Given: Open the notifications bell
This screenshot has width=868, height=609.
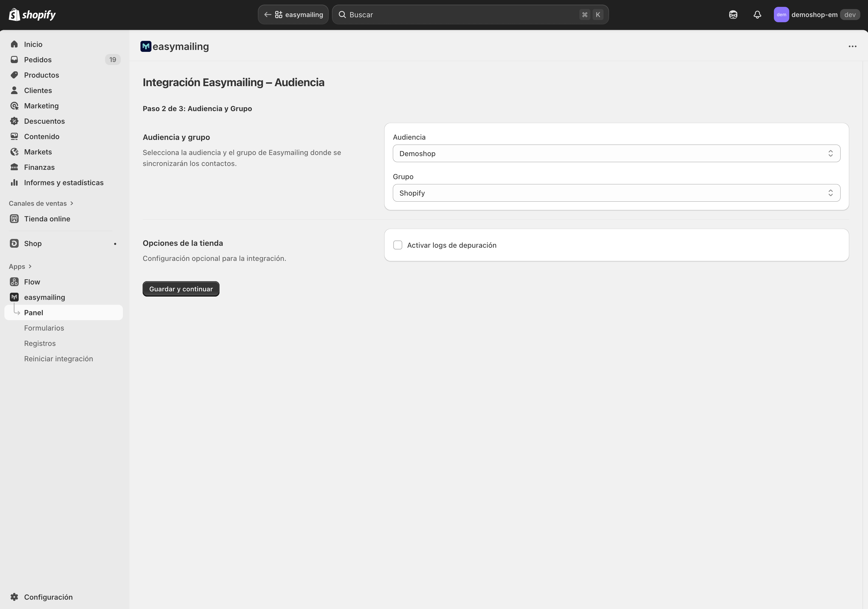Looking at the screenshot, I should tap(757, 15).
